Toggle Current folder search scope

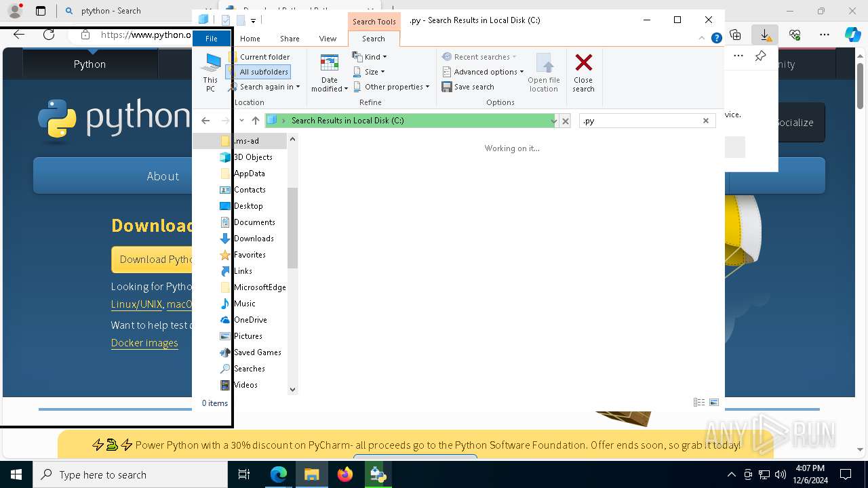[x=259, y=57]
